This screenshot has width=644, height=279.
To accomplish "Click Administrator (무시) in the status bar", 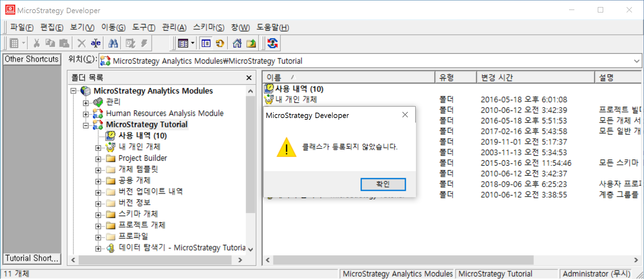I will 596,274.
